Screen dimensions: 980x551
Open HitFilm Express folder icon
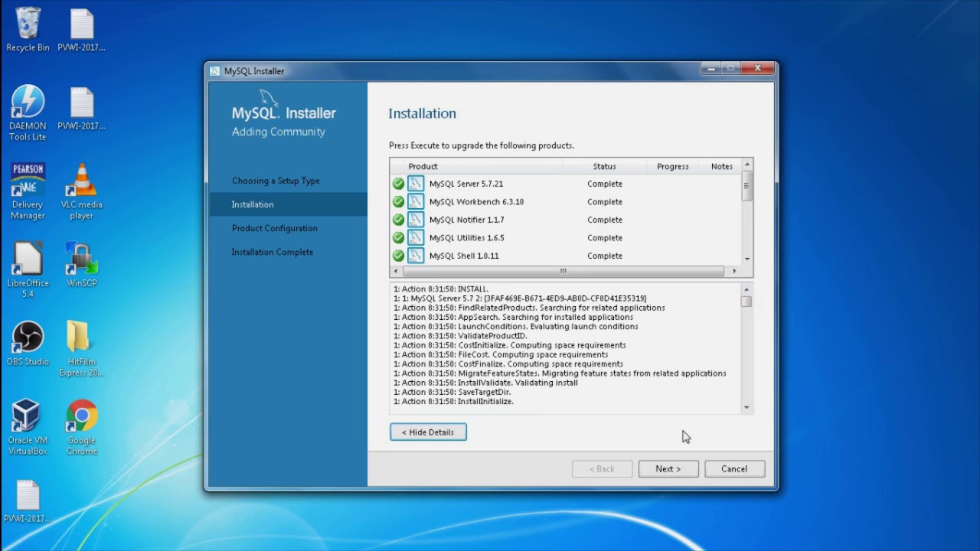(81, 349)
